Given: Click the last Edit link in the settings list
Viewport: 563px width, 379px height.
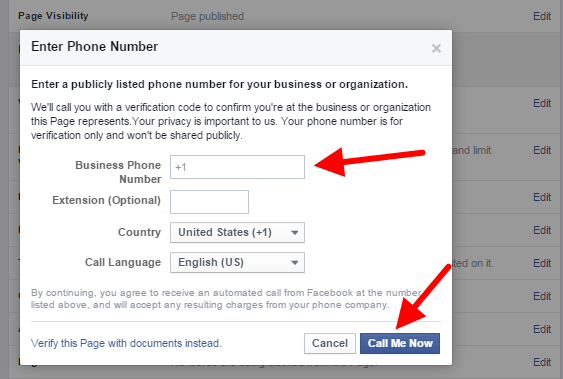Looking at the screenshot, I should (x=542, y=362).
